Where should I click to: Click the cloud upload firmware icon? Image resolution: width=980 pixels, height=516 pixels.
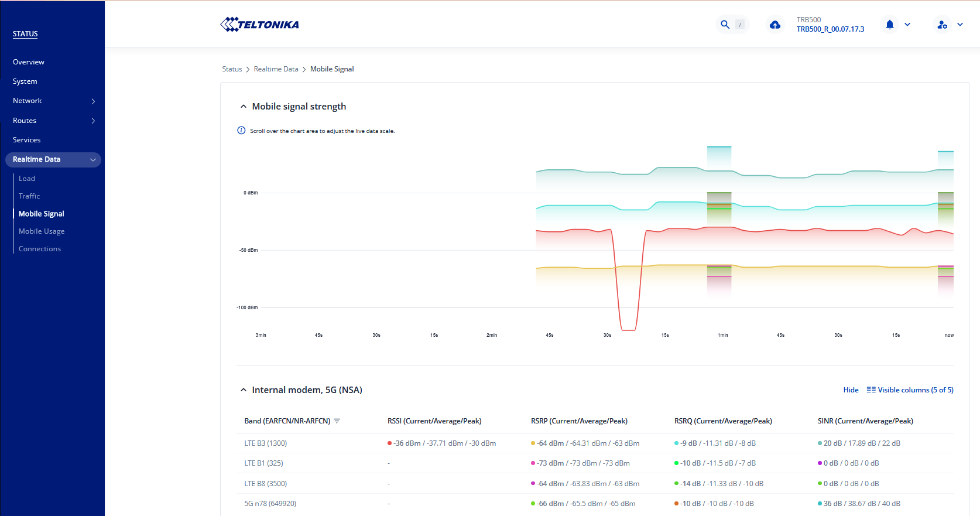click(775, 25)
